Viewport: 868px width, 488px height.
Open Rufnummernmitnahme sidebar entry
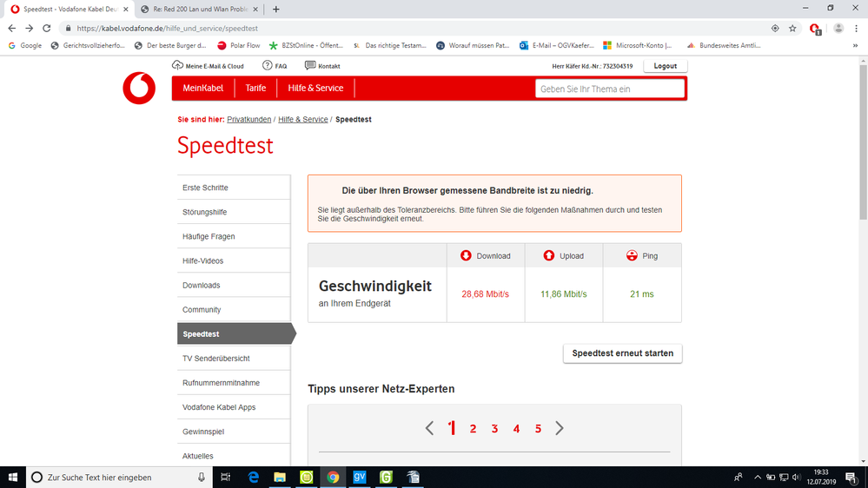(x=234, y=382)
